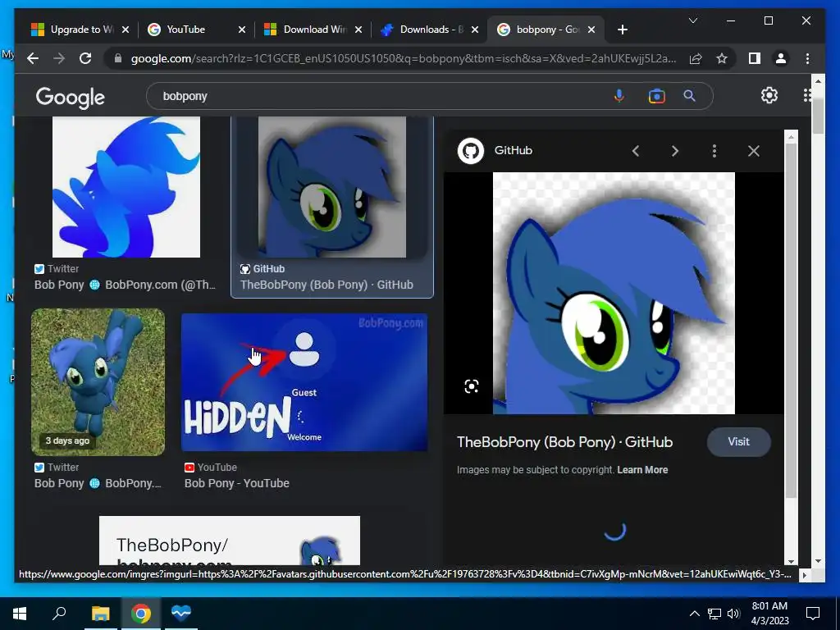Go forward in Chrome history
This screenshot has width=840, height=630.
coord(59,58)
